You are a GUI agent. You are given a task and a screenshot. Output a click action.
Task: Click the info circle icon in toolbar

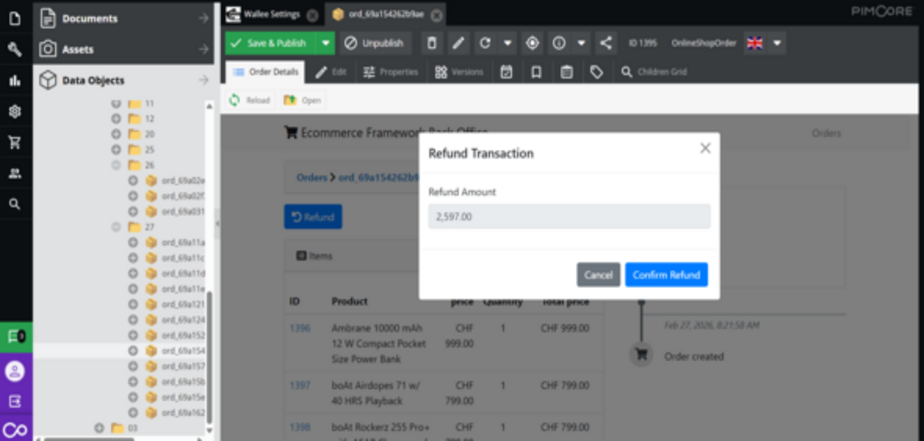(x=559, y=43)
